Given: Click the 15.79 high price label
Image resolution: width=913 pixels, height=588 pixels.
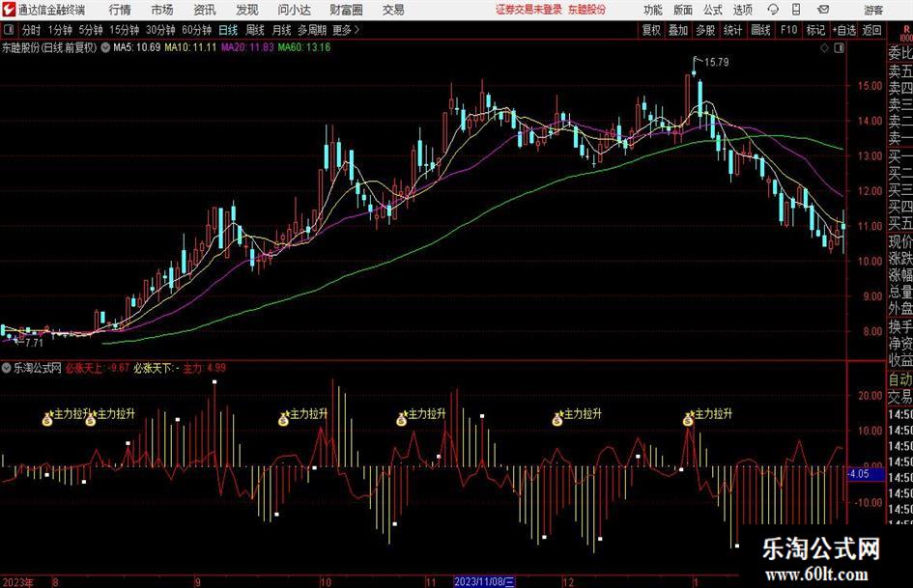Looking at the screenshot, I should [716, 62].
